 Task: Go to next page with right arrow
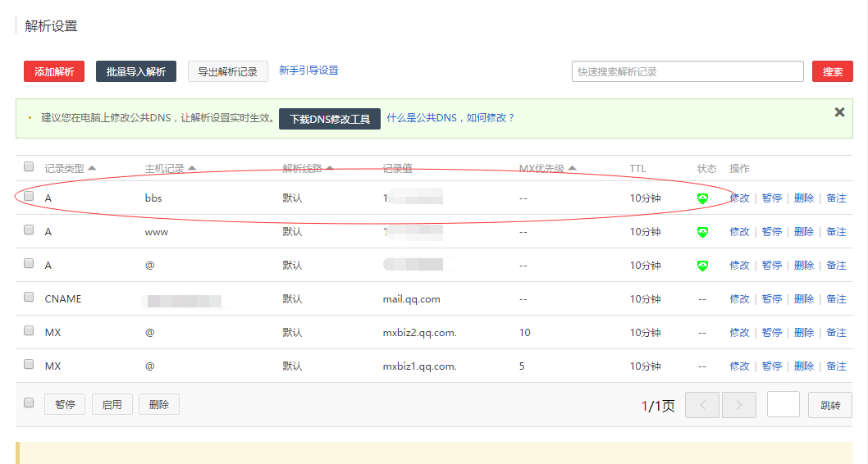tap(739, 405)
